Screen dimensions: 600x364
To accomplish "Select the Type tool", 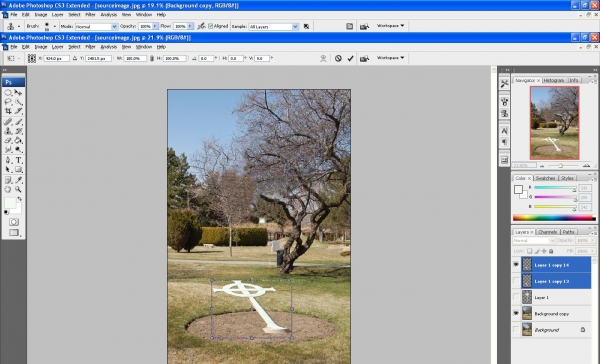I will click(x=18, y=160).
